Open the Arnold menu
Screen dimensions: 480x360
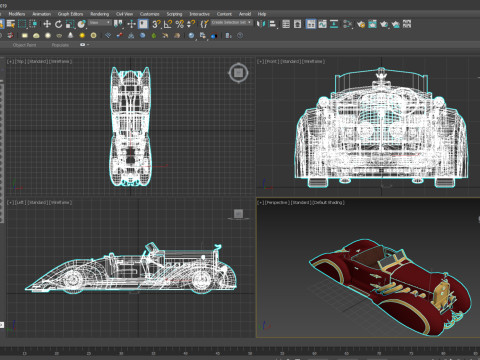click(x=245, y=14)
